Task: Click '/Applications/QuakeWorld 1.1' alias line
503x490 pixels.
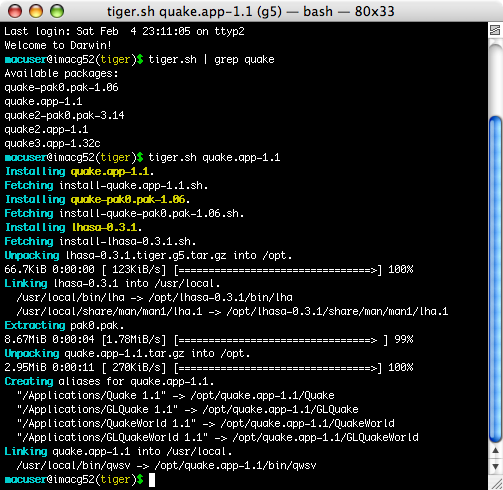Action: pyautogui.click(x=205, y=423)
